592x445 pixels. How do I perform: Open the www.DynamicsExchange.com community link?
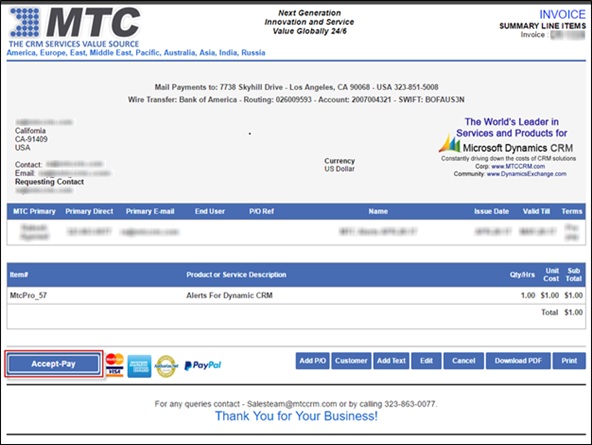[526, 174]
